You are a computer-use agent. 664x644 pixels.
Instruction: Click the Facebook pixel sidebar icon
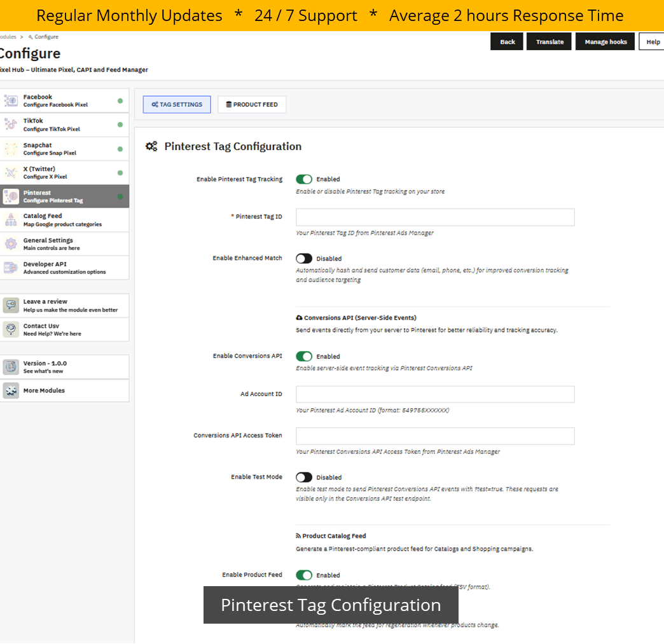pos(11,101)
